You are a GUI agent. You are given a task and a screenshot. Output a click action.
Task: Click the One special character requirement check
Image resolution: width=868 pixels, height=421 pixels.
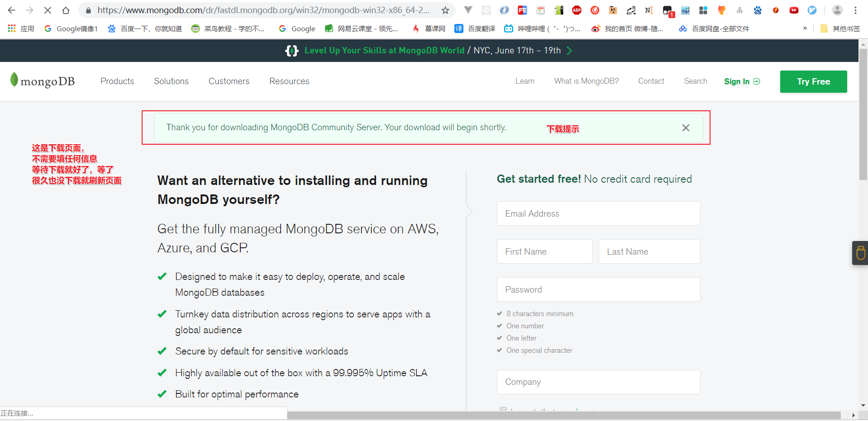(x=499, y=350)
